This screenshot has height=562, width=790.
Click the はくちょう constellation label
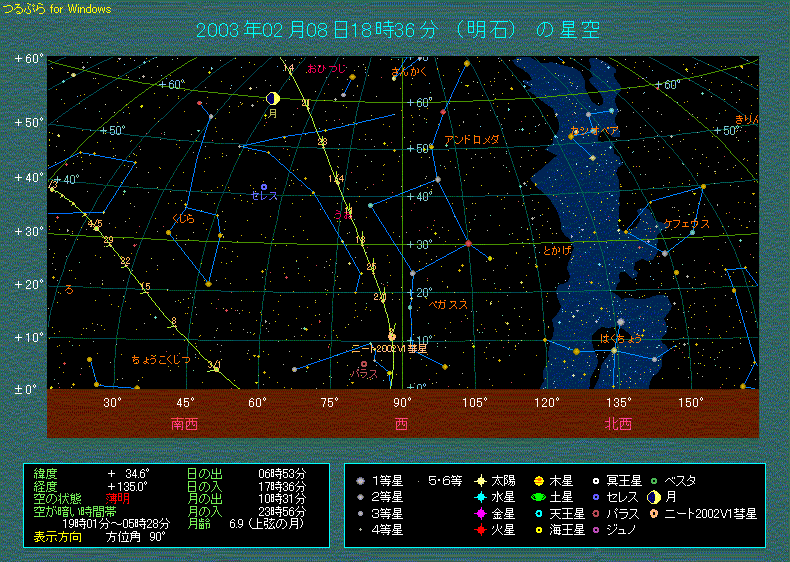pyautogui.click(x=622, y=339)
